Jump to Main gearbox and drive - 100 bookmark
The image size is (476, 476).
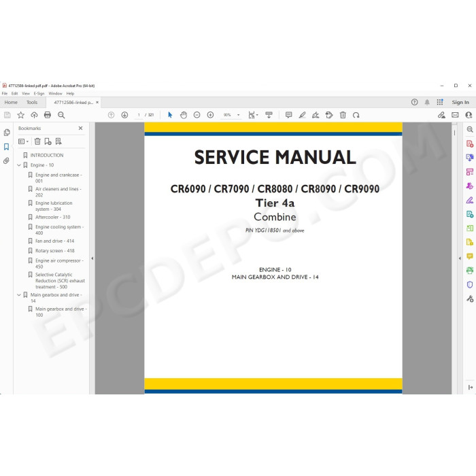pyautogui.click(x=61, y=311)
